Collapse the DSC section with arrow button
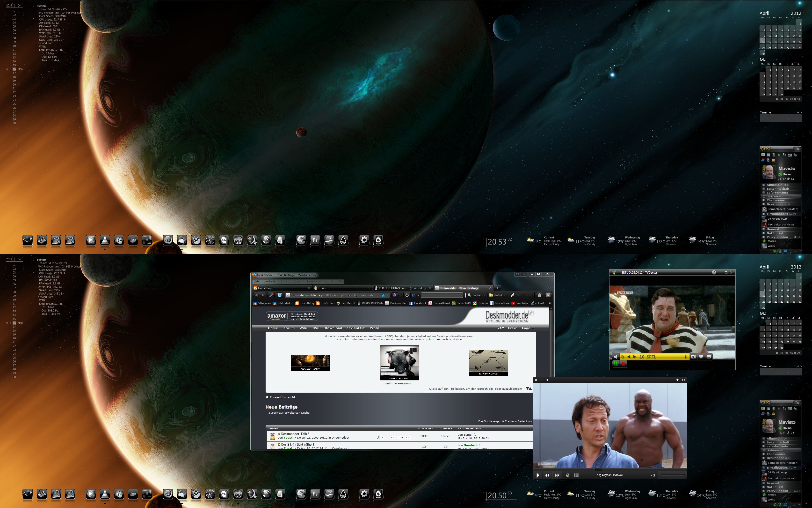The width and height of the screenshot is (812, 508). (x=529, y=389)
